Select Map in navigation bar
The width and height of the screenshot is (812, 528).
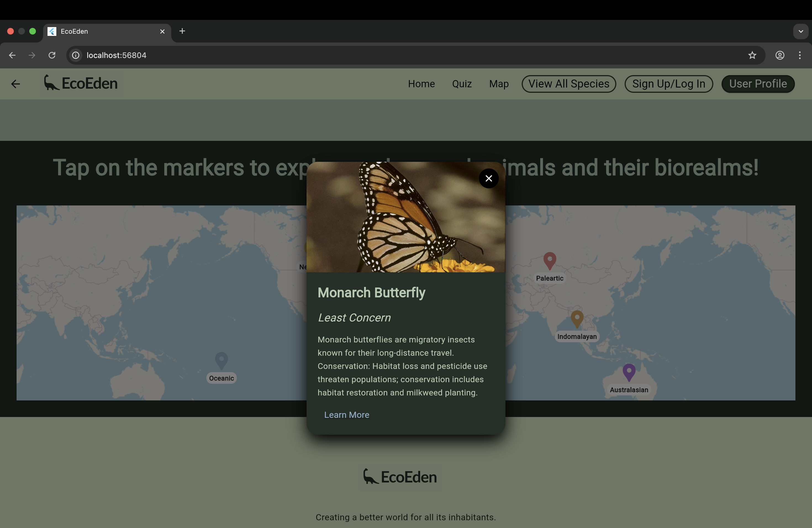click(499, 84)
